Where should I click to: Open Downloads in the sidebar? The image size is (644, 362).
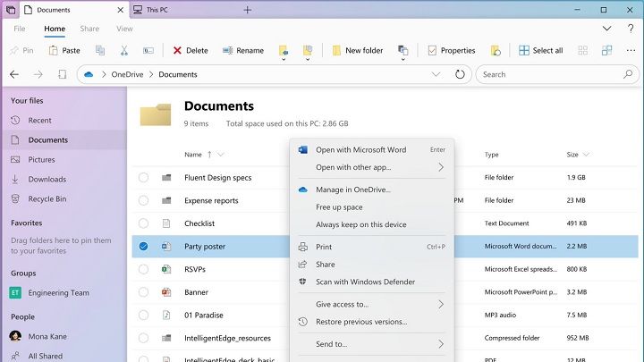coord(47,179)
